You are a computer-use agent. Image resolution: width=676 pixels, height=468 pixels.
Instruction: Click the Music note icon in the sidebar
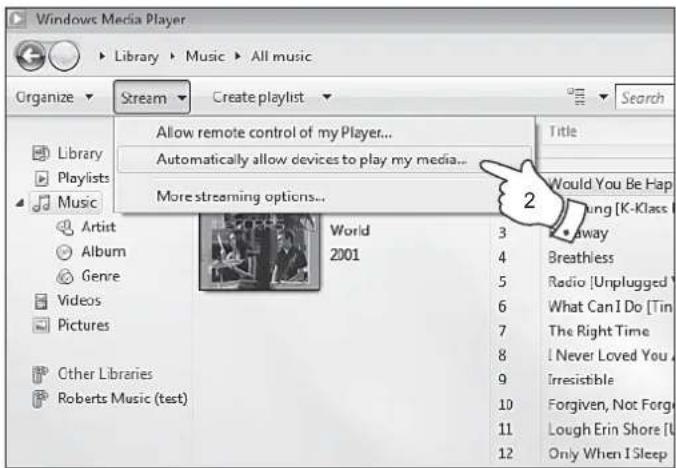[41, 203]
